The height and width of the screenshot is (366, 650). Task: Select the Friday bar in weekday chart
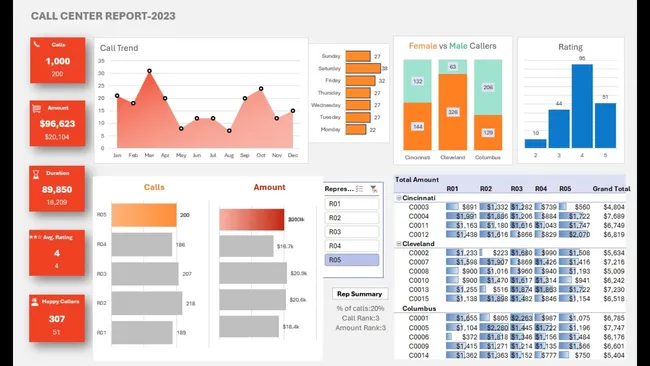[360, 81]
